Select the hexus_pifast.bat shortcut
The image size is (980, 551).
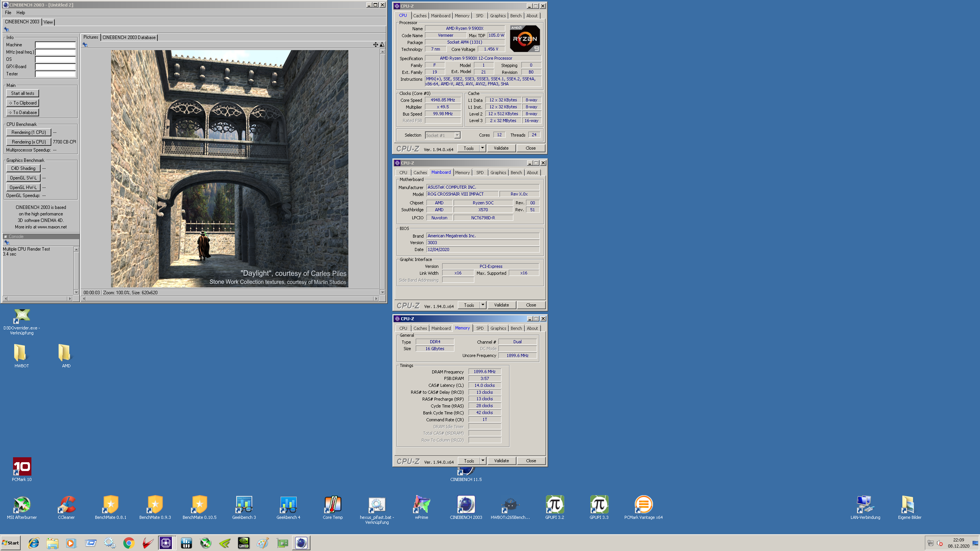377,510
